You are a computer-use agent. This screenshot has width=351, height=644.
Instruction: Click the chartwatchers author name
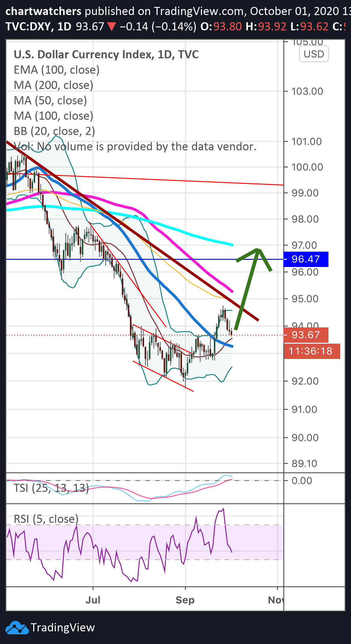43,11
